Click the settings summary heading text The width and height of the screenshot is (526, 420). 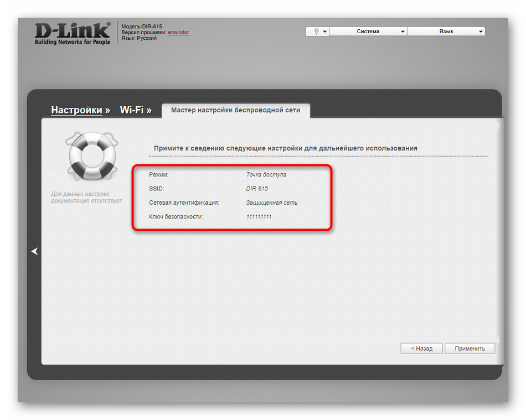pyautogui.click(x=285, y=148)
